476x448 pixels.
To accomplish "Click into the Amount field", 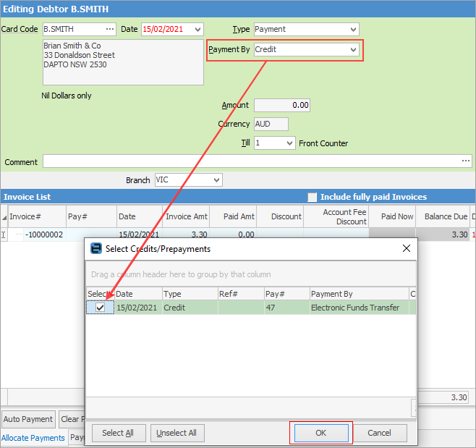I will (x=282, y=105).
